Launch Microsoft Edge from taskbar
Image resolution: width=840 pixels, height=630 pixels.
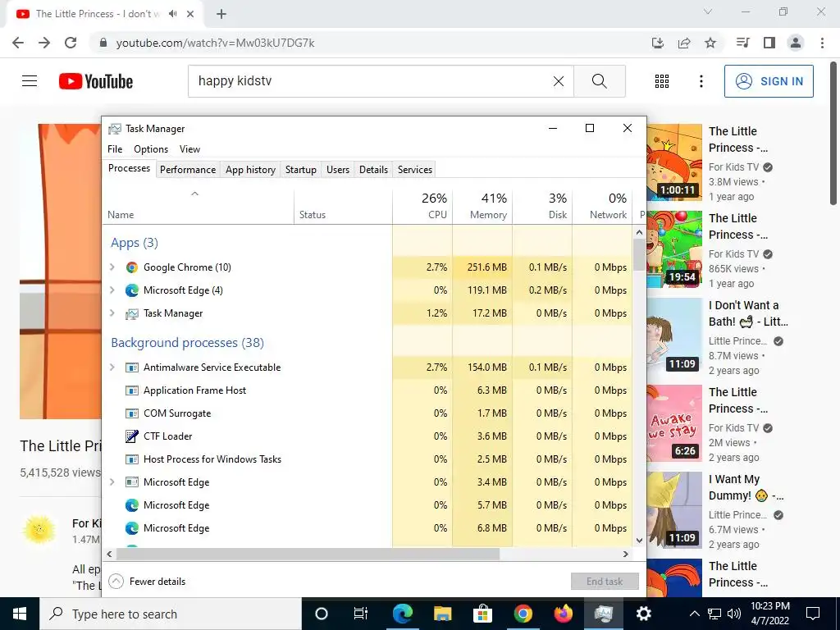click(402, 614)
